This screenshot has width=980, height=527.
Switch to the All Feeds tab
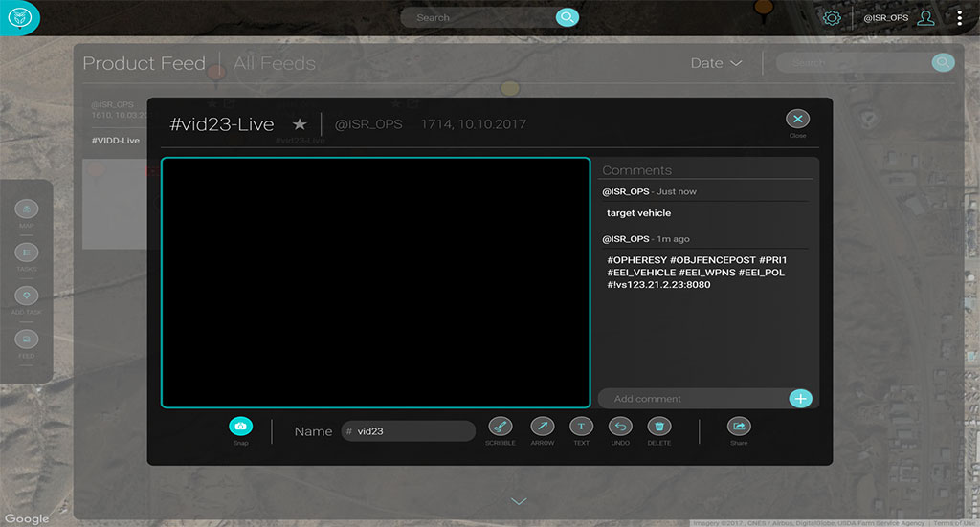point(275,64)
